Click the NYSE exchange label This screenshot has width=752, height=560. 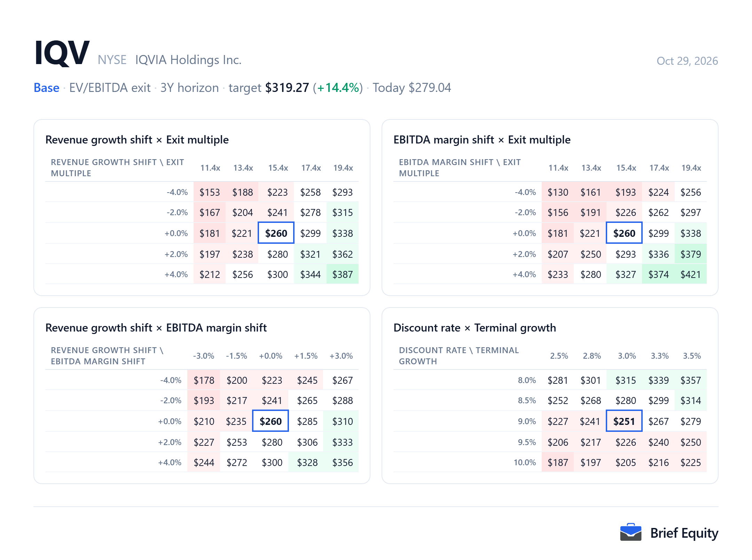112,60
